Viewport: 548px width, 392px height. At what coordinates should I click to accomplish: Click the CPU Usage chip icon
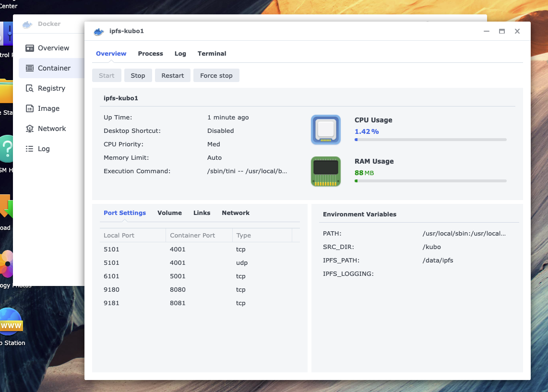coord(326,130)
